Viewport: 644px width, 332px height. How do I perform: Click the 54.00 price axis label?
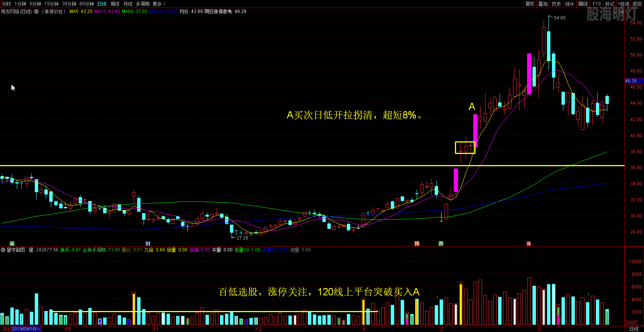(636, 23)
